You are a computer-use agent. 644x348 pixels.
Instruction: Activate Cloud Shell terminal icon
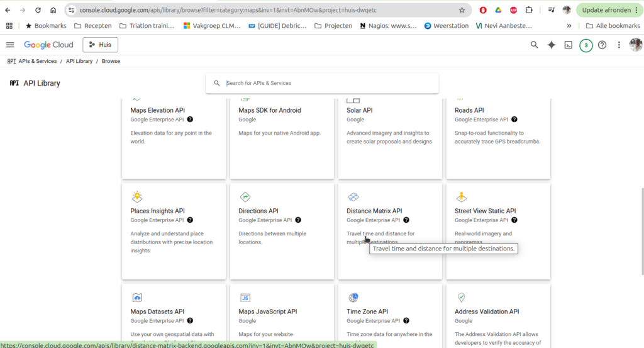click(x=568, y=45)
